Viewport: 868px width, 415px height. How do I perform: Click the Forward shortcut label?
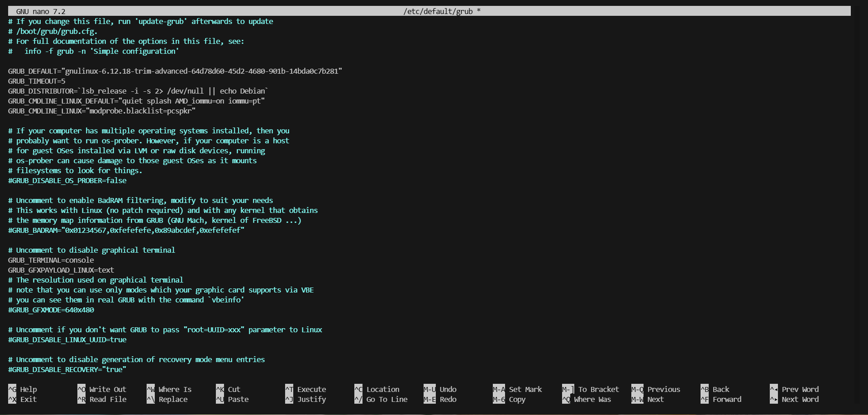click(721, 399)
